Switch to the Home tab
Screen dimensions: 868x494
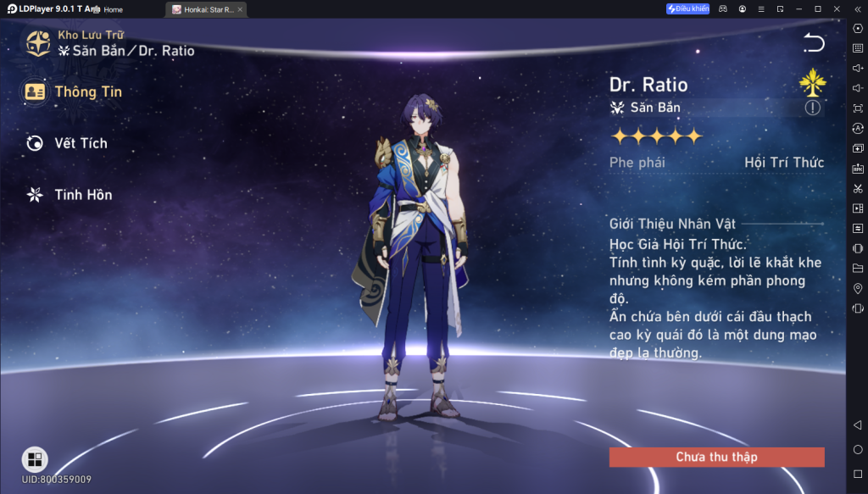109,9
